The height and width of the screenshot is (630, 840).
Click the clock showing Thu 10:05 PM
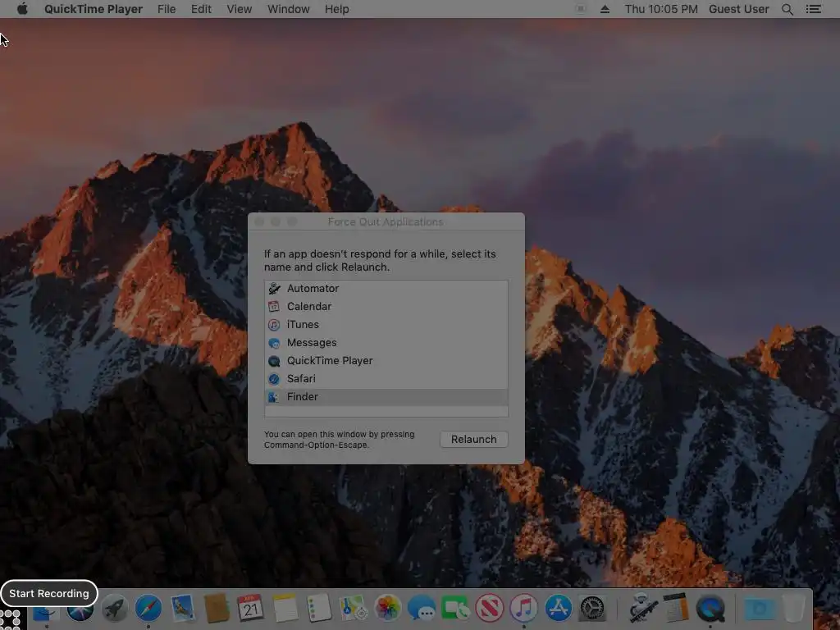[661, 9]
